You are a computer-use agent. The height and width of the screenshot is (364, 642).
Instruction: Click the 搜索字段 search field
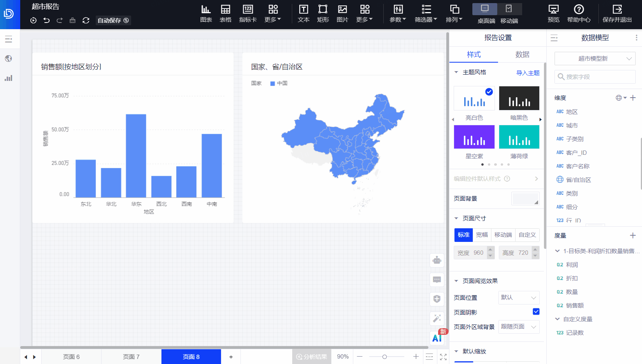click(x=595, y=77)
